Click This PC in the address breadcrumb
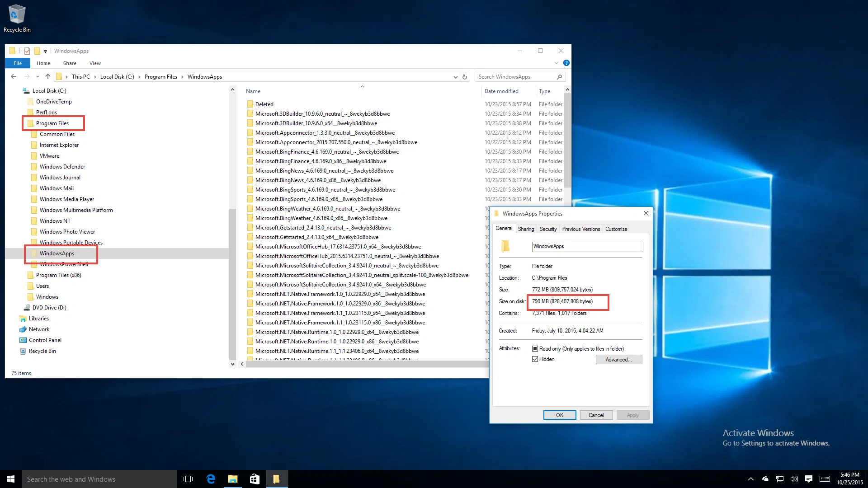The height and width of the screenshot is (488, 868). point(81,77)
